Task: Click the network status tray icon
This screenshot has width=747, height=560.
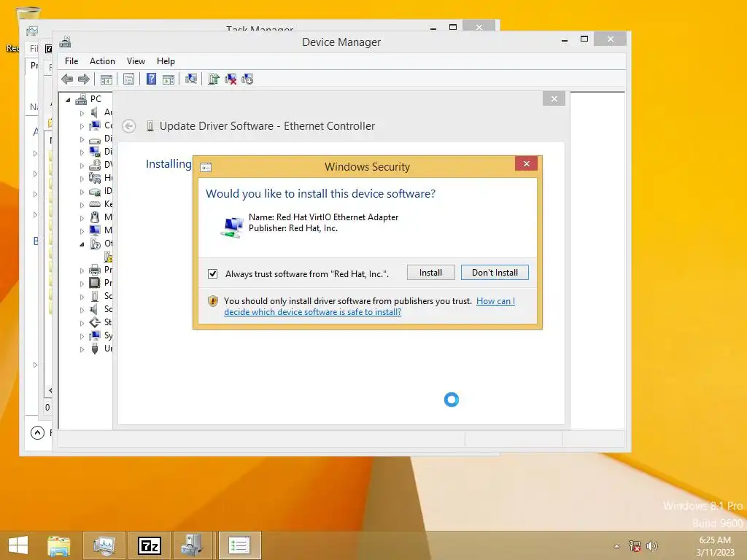Action: 635,545
